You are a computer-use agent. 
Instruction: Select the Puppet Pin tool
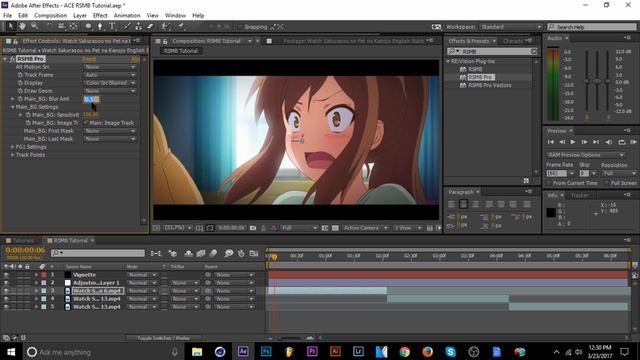coord(181,27)
